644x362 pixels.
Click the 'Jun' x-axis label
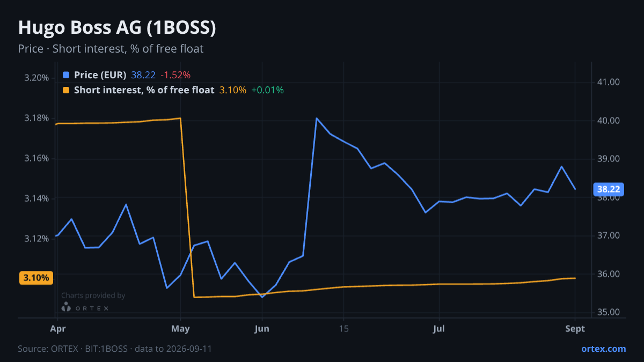[262, 329]
